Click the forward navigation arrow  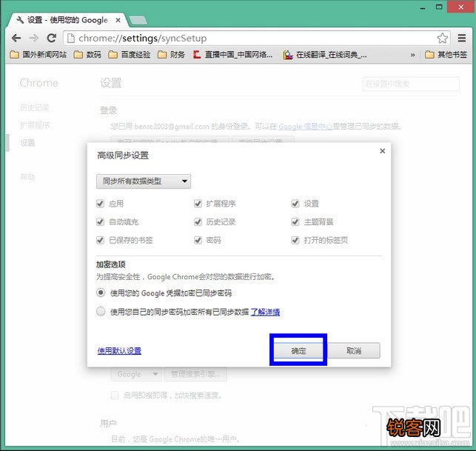pyautogui.click(x=34, y=39)
